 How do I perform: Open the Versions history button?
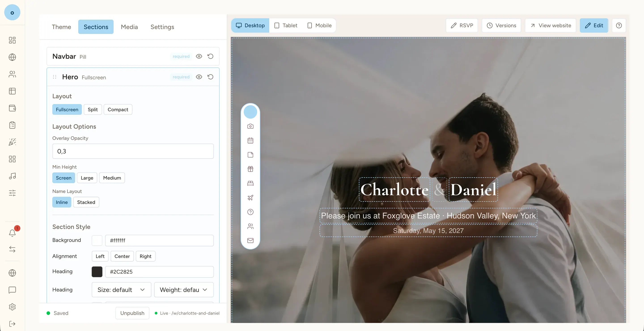[501, 25]
